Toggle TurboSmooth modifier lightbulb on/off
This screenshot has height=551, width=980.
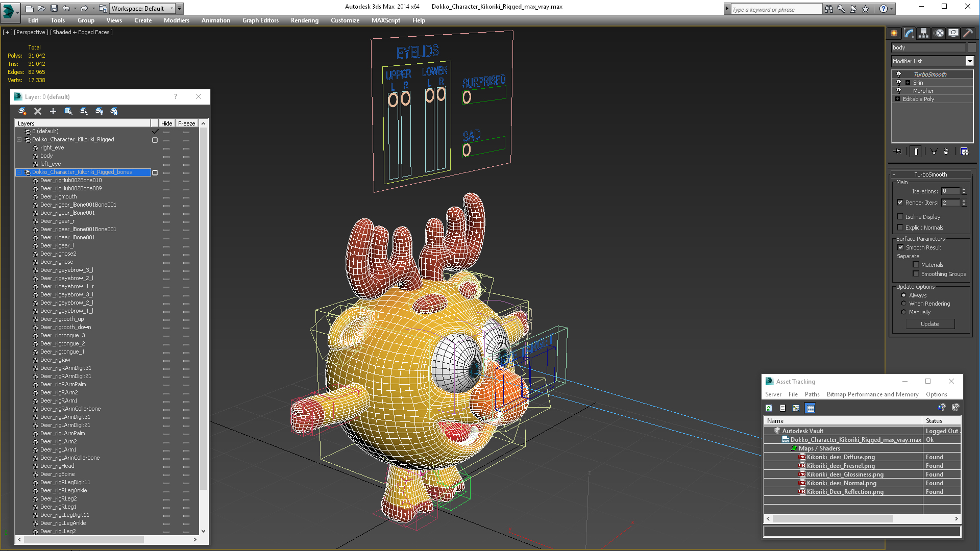[x=899, y=74]
